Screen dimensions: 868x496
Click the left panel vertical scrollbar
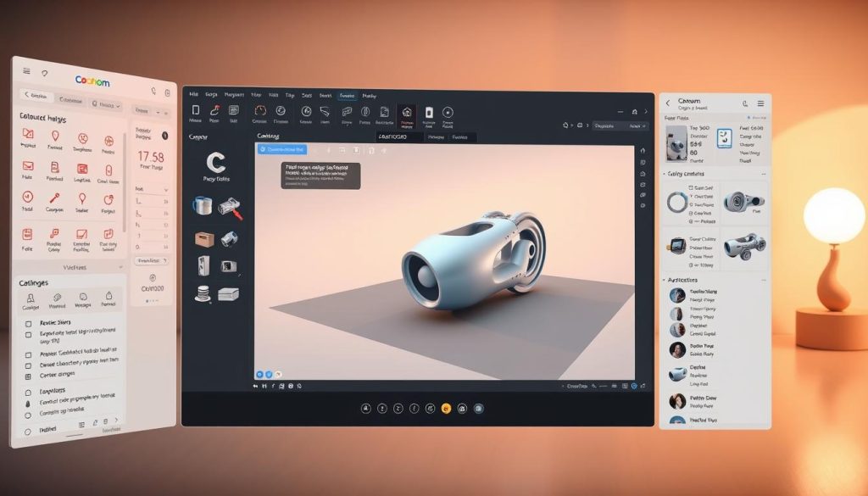tap(125, 182)
